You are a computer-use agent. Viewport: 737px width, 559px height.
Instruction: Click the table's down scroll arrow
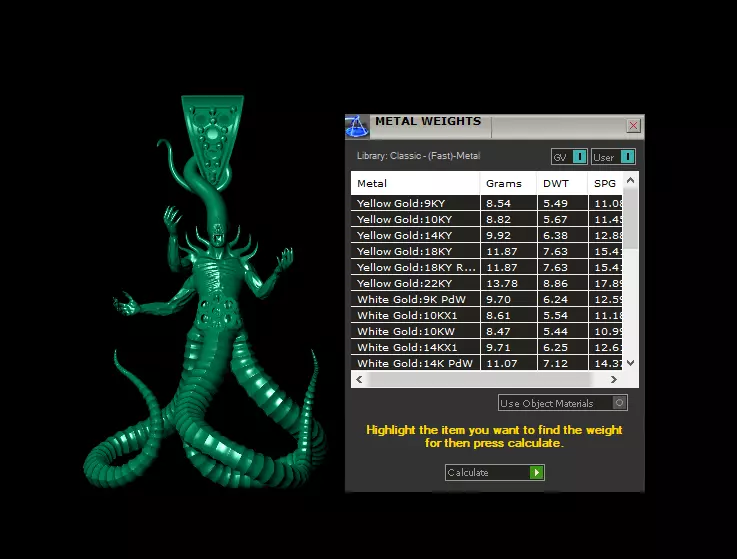[631, 363]
